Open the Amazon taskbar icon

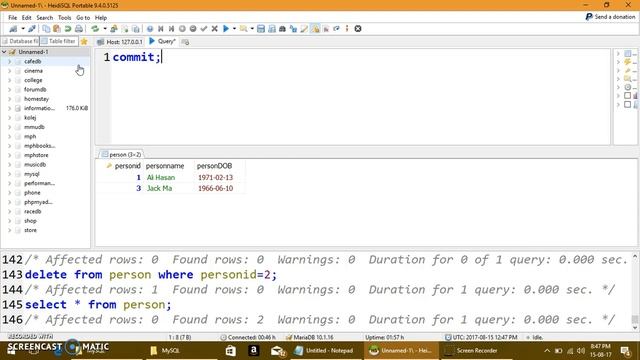(253, 351)
